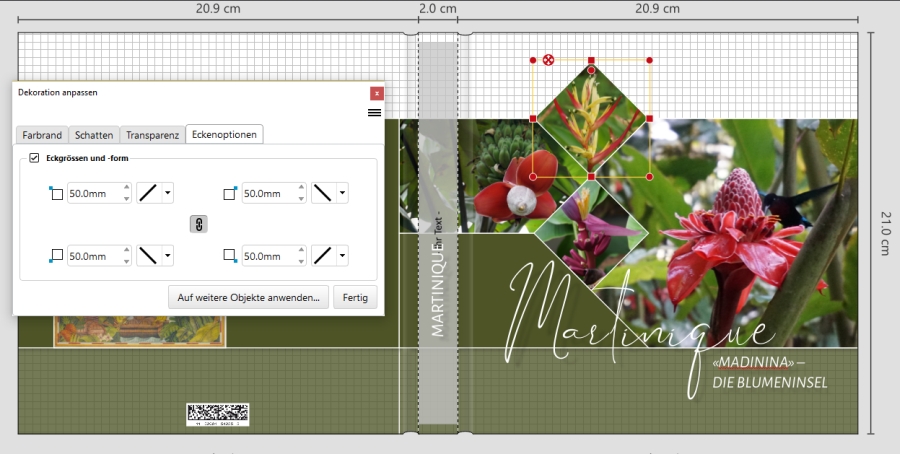Click the top-left corner size icon
Image resolution: width=900 pixels, height=454 pixels.
click(x=56, y=193)
